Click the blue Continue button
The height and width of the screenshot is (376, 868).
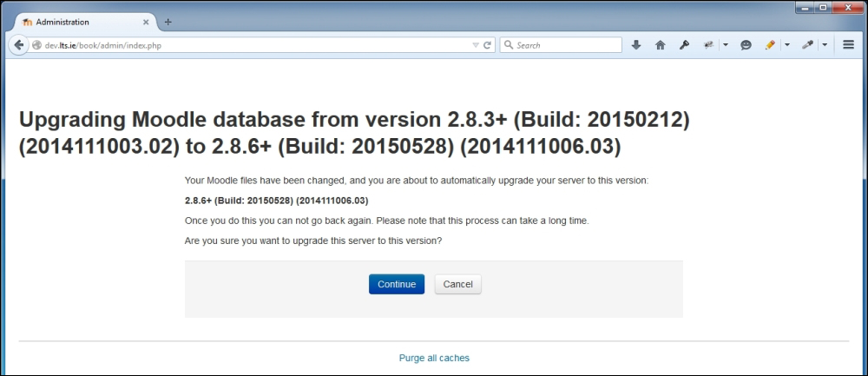[397, 284]
